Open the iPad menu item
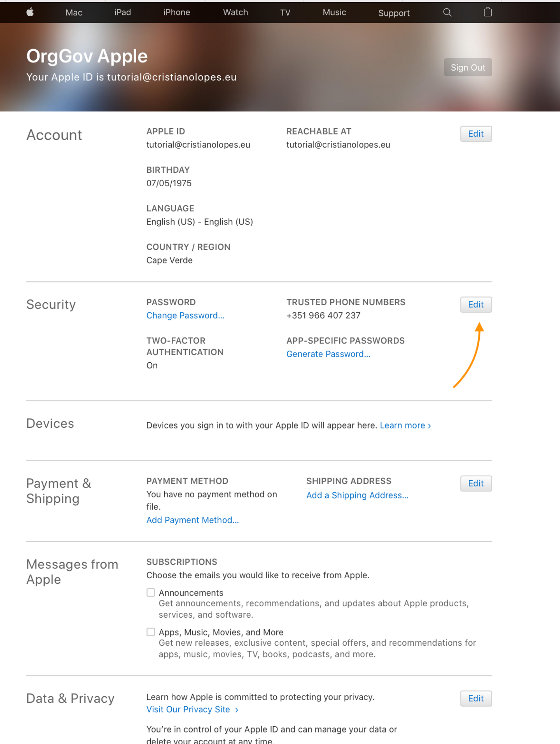Screen dimensions: 560x744 point(123,12)
